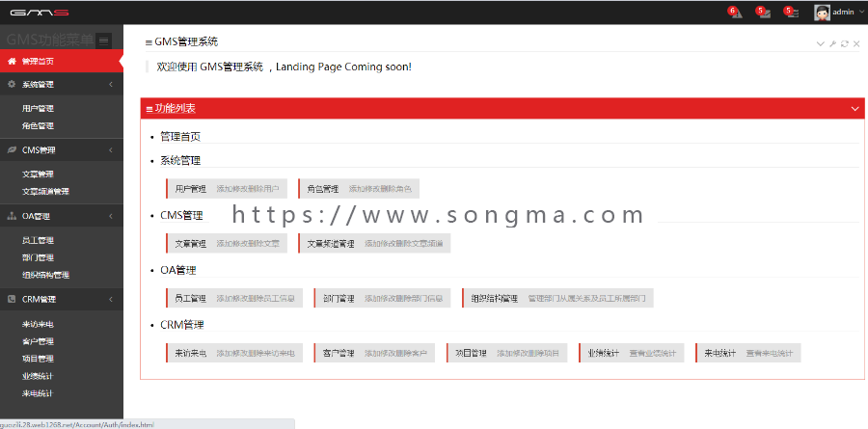
Task: Click 来电统计 card in the function list
Action: [x=747, y=353]
